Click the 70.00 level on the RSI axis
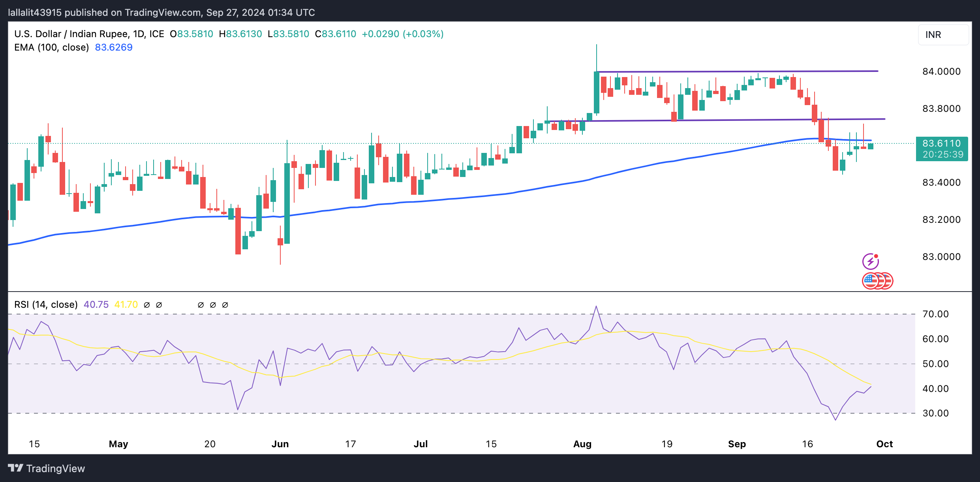The width and height of the screenshot is (980, 482). (x=935, y=314)
